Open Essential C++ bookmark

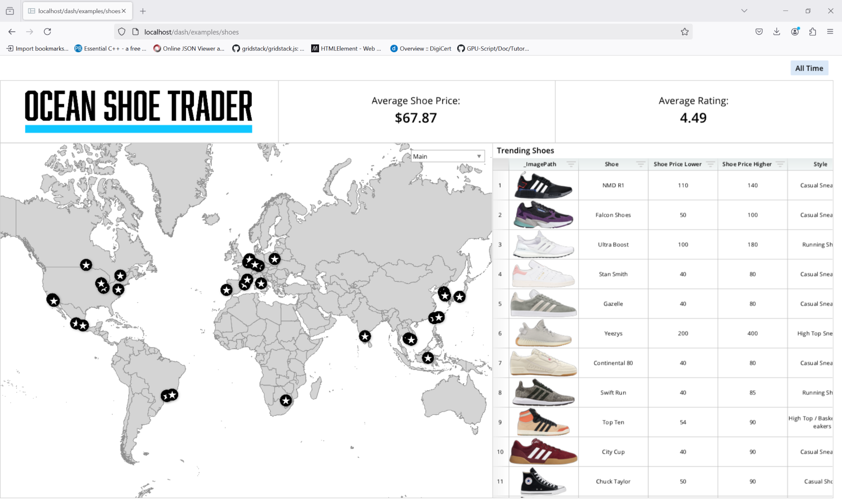[110, 49]
